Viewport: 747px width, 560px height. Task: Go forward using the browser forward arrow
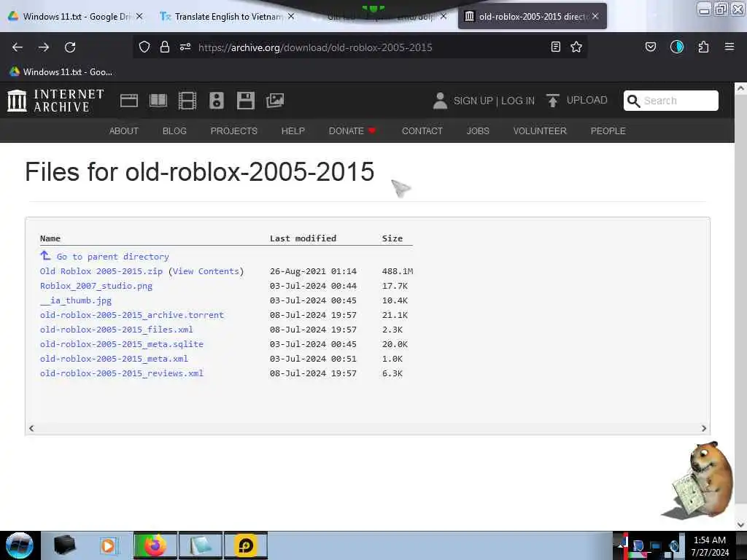pos(44,47)
